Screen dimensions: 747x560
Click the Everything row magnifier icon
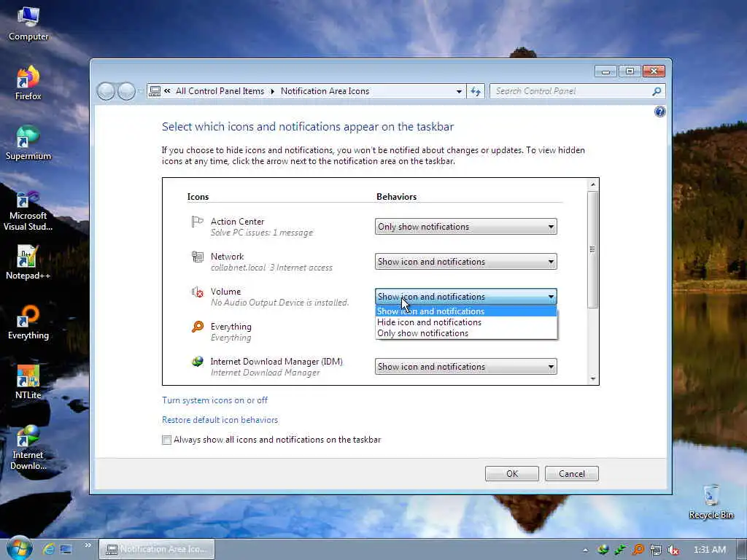point(197,327)
